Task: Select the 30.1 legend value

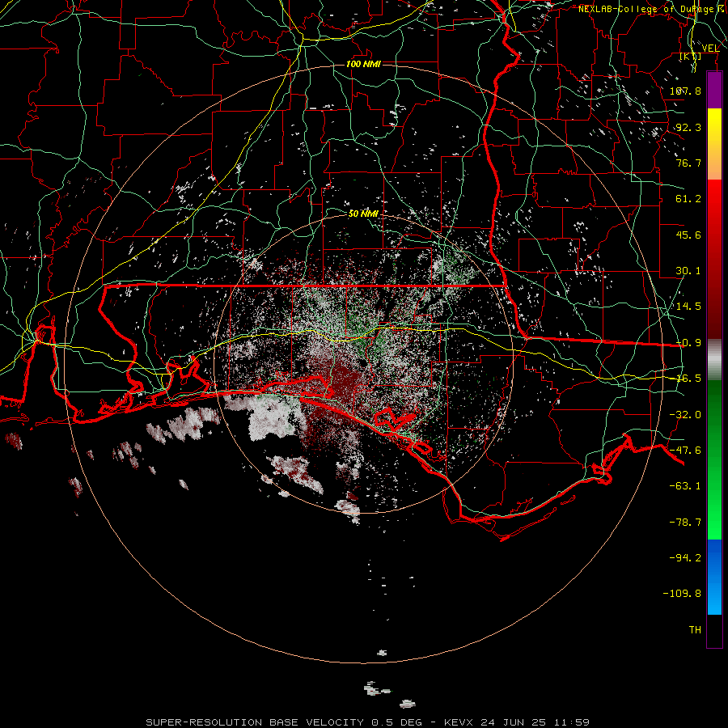Action: pos(688,271)
